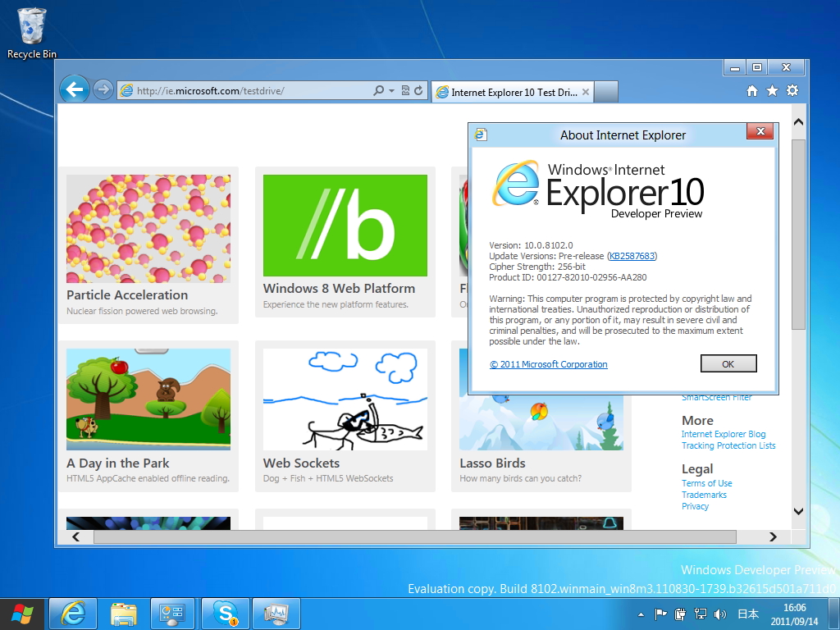The height and width of the screenshot is (630, 840).
Task: Open the KB2587683 update link
Action: pos(632,255)
